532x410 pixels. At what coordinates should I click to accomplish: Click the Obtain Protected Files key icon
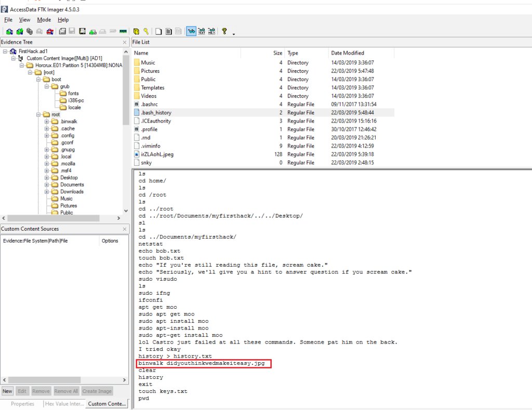click(x=145, y=31)
